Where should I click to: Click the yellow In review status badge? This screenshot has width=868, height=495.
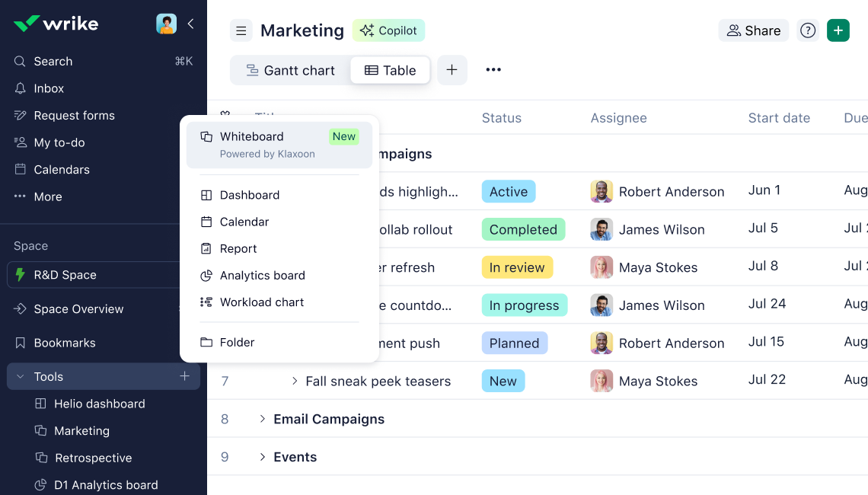(517, 267)
